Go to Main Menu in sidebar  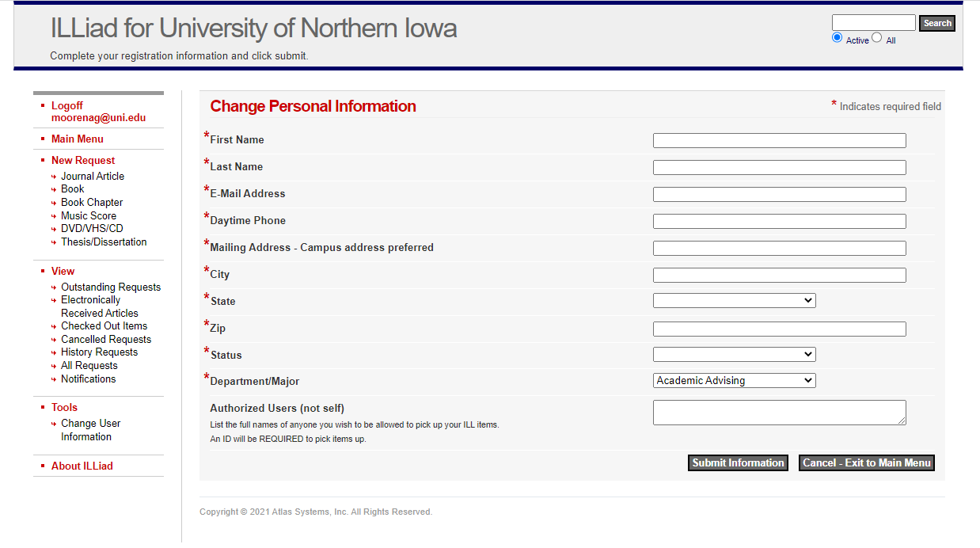pos(78,139)
